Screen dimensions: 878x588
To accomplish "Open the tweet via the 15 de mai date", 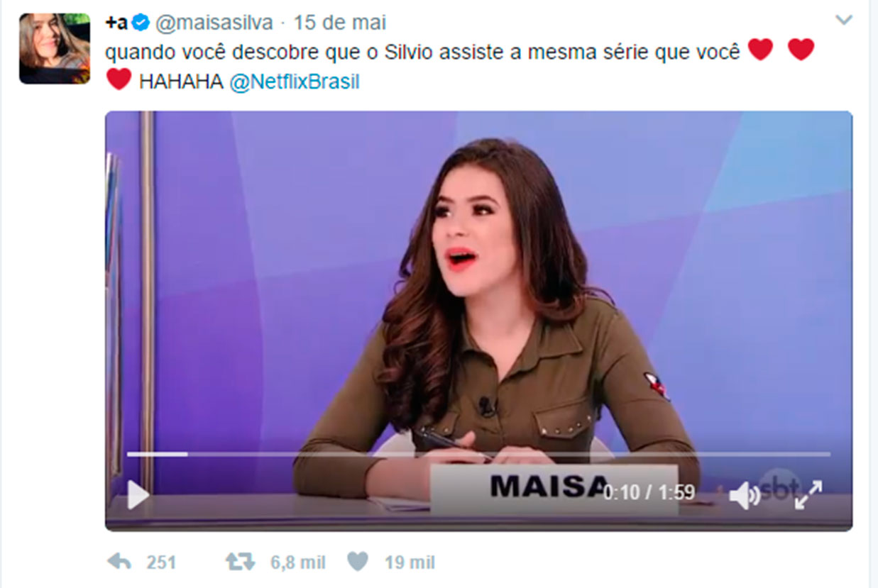I will tap(340, 23).
